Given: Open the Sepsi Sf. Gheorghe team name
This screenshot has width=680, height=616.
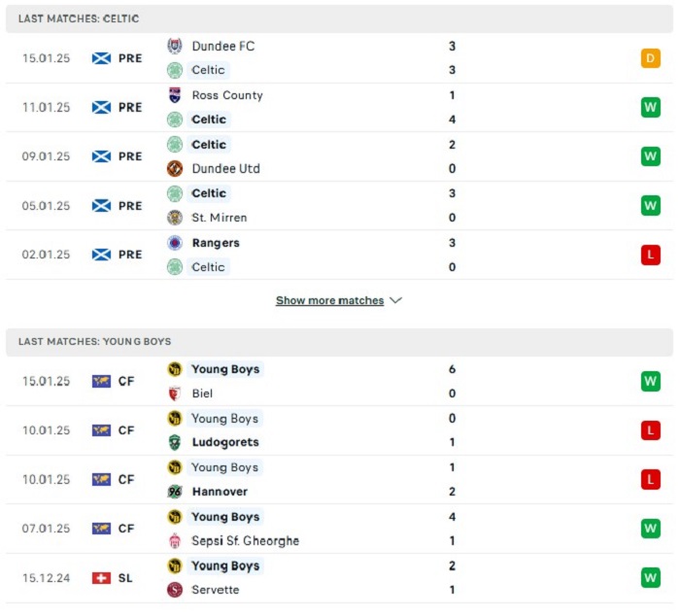Looking at the screenshot, I should point(246,540).
